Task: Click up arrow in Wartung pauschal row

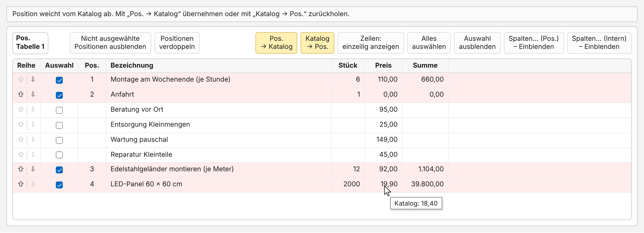Action: click(21, 140)
